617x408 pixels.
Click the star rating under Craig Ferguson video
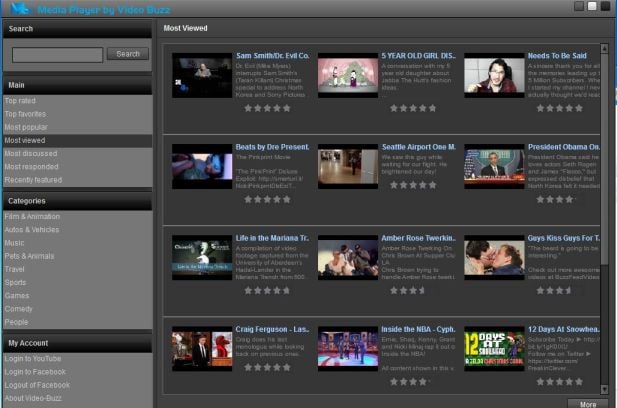coord(267,367)
